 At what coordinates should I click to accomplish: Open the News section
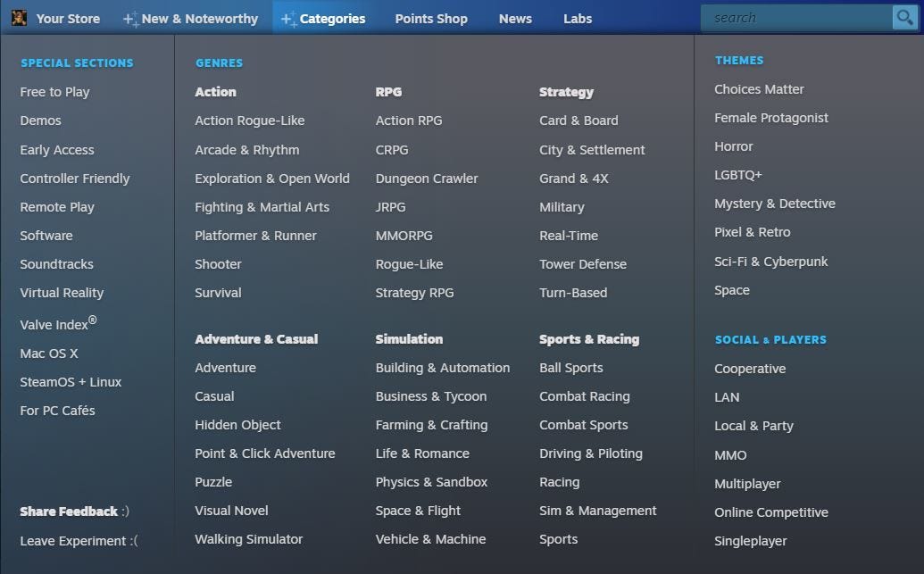[515, 18]
